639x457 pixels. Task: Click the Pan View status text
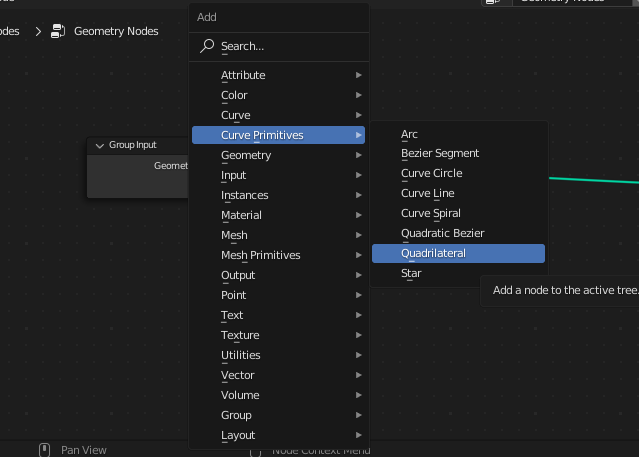84,450
